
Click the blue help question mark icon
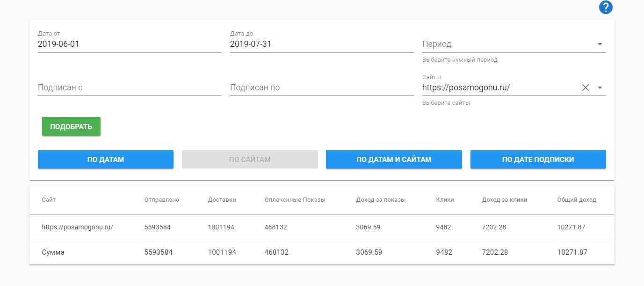[x=606, y=7]
